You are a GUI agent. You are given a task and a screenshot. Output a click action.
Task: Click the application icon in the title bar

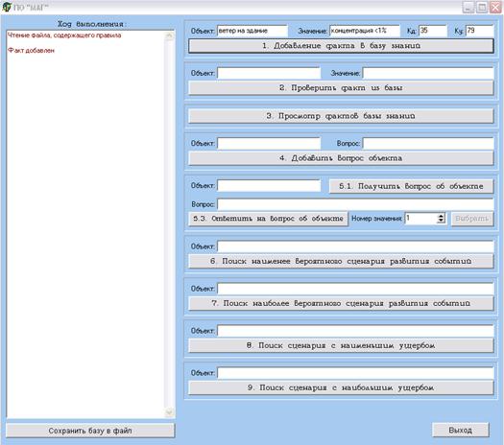(x=7, y=7)
